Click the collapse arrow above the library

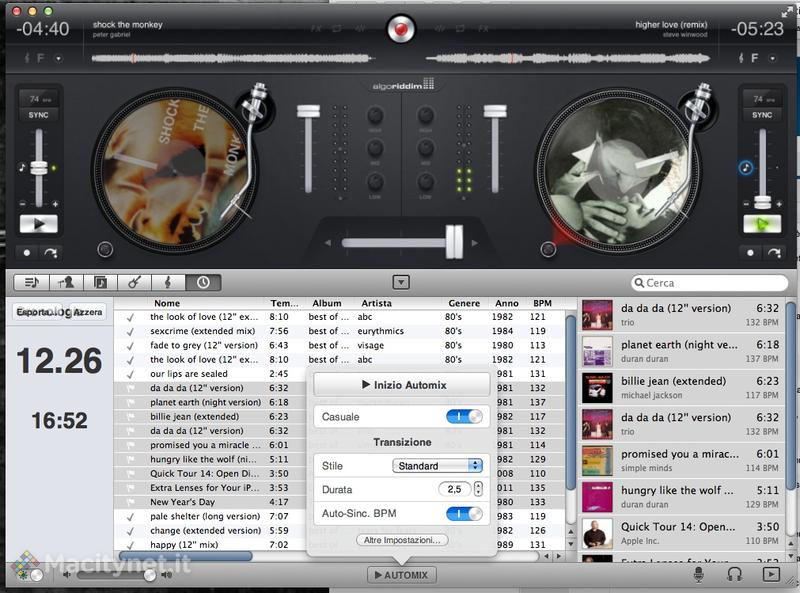coord(401,282)
